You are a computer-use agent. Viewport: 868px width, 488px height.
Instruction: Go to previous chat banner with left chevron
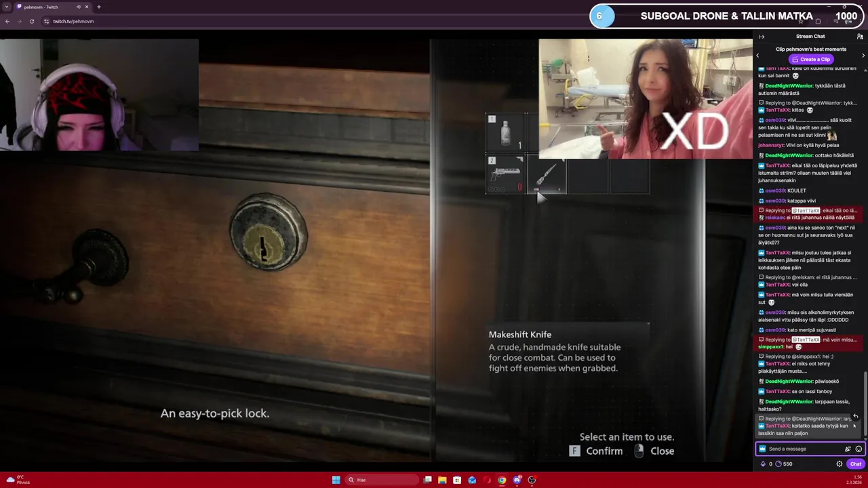point(757,56)
